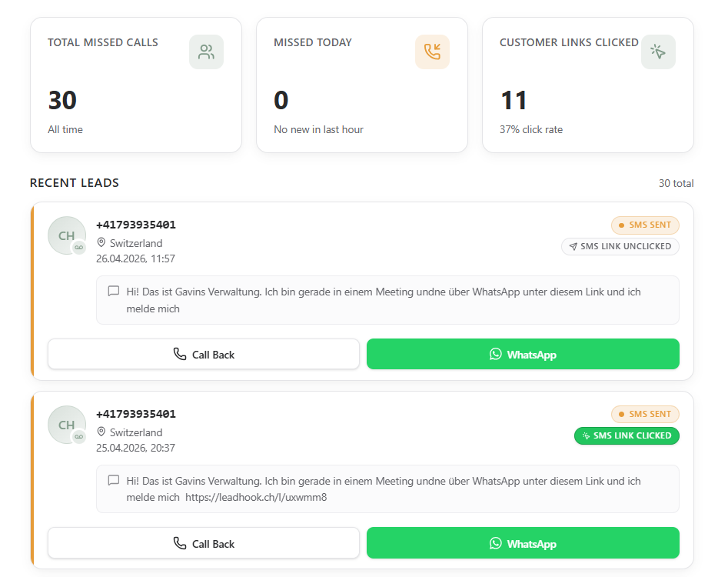Click voicemail badge on the 25.04.2026 lead avatar
Image resolution: width=728 pixels, height=577 pixels.
[79, 436]
